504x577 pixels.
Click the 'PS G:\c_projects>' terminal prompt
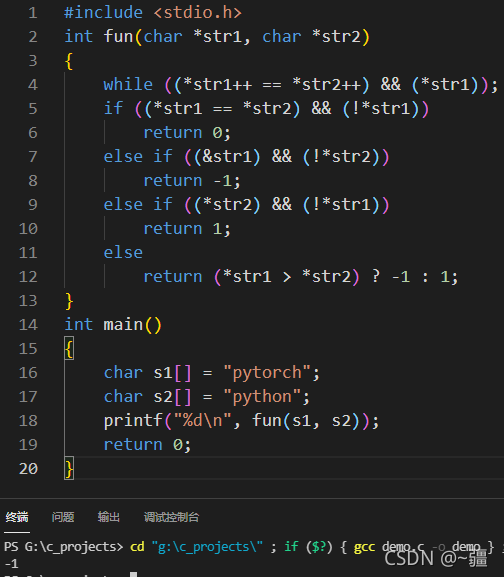coord(64,547)
